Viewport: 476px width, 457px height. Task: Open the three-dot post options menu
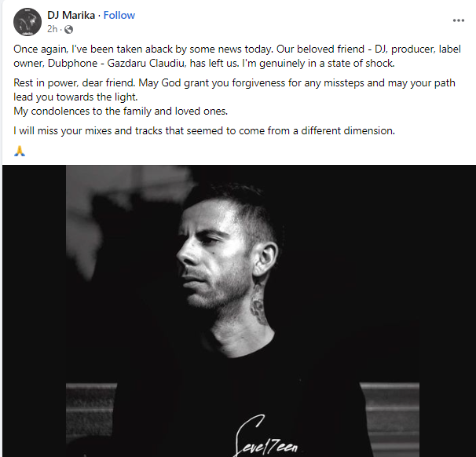click(x=459, y=20)
